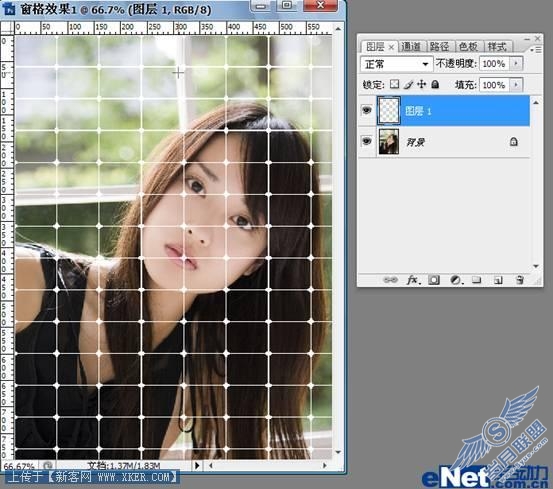The height and width of the screenshot is (489, 553).
Task: Switch to 色板 tab
Action: tap(468, 47)
